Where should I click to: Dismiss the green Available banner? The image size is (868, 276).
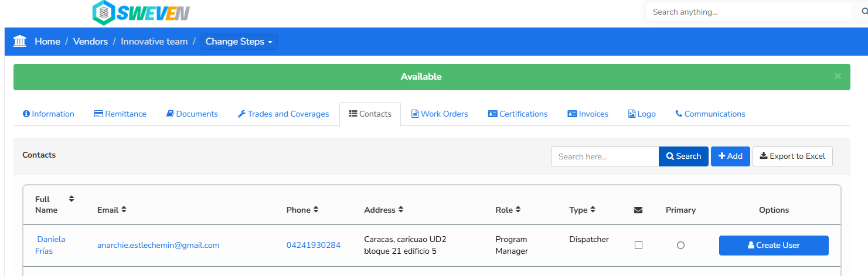click(x=838, y=76)
